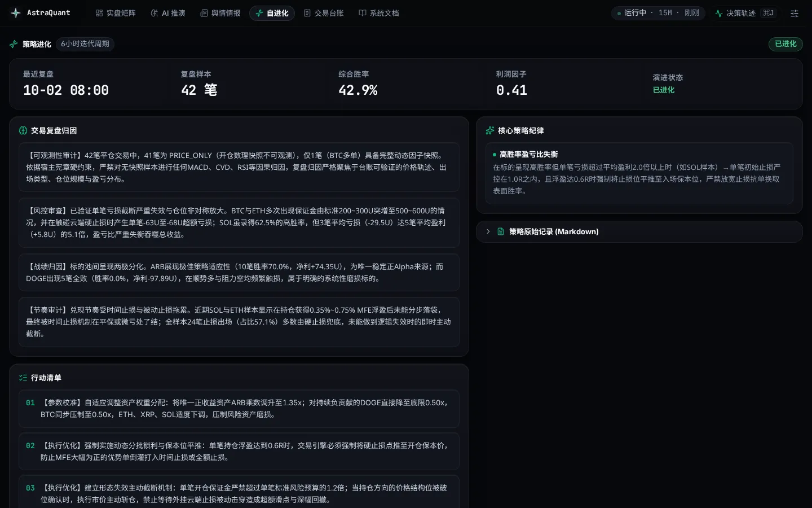812x508 pixels.
Task: Click the 运行中 status pill
Action: coord(658,13)
